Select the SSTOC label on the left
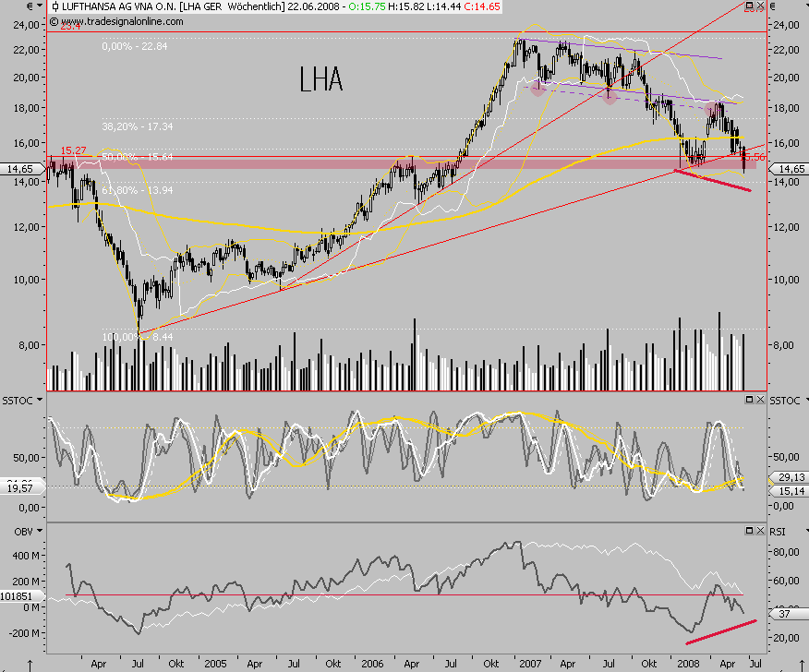Viewport: 809px width, 672px height. coord(16,399)
